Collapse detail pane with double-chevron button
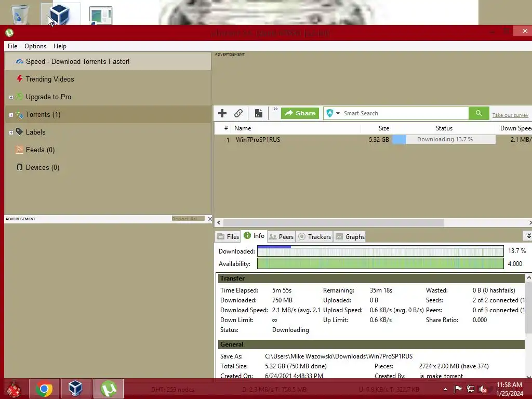This screenshot has width=532, height=399. [528, 235]
